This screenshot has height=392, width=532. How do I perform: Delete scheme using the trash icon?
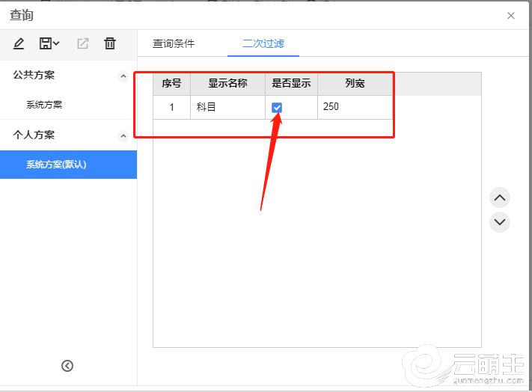[x=110, y=43]
